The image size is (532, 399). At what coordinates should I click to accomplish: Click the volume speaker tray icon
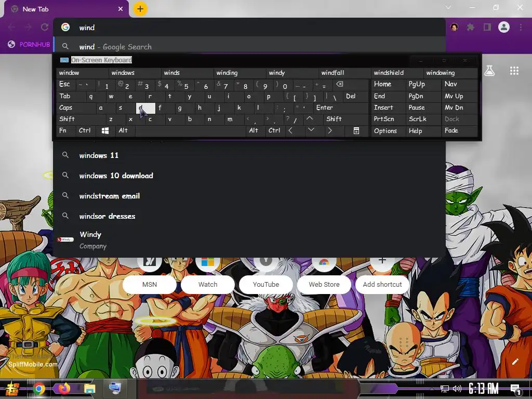click(x=457, y=389)
